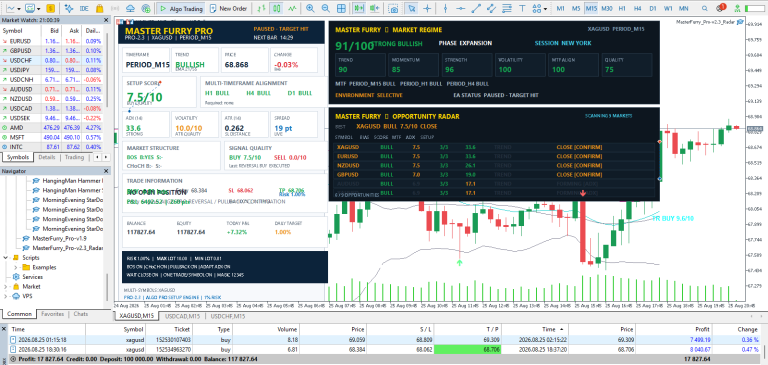Screen dimensions: 768x365
Task: Select the equidistant channel tool
Action: click(x=492, y=8)
